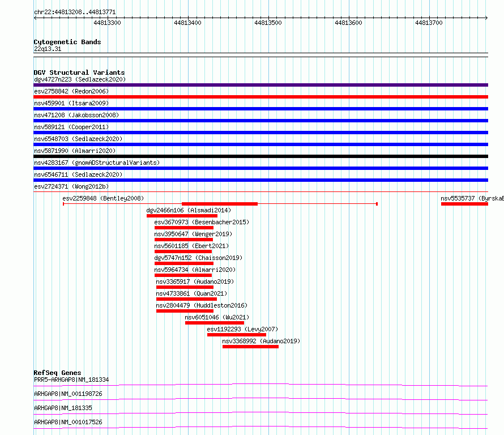
Task: Click the nsv471208 (Jakobsson2008) label
Action: (76, 115)
